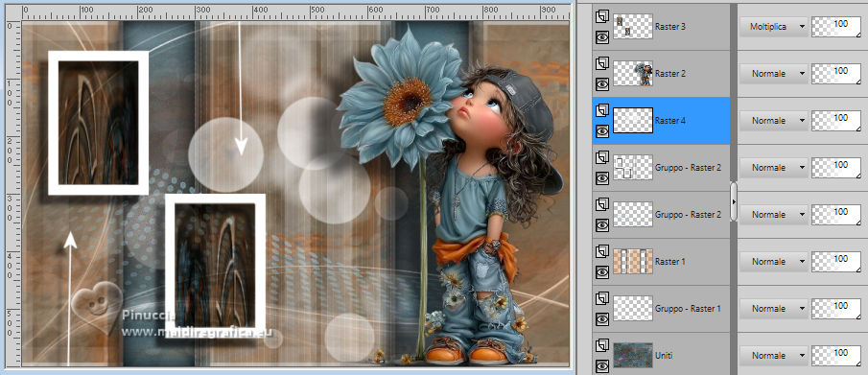Collapse the layers panel with the side arrow handle
The width and height of the screenshot is (868, 375).
[x=734, y=201]
